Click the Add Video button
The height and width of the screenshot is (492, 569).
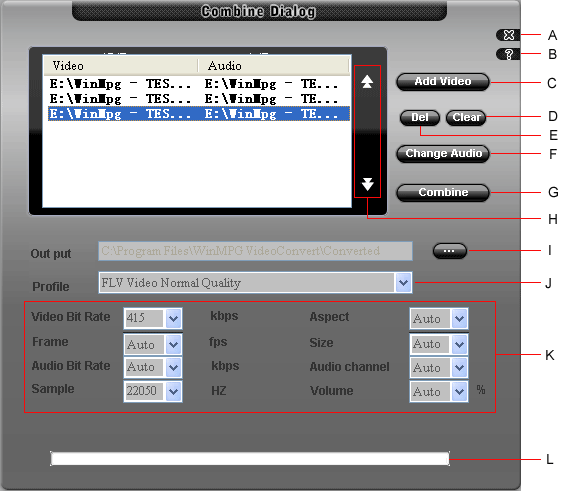[443, 82]
